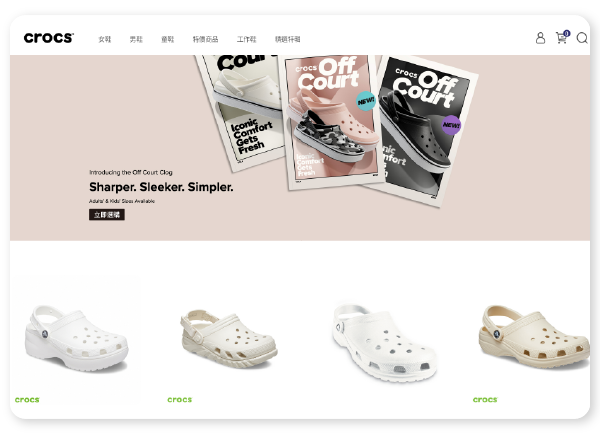Click the Sharper. Sleeker. Simpler. headline

tap(161, 187)
